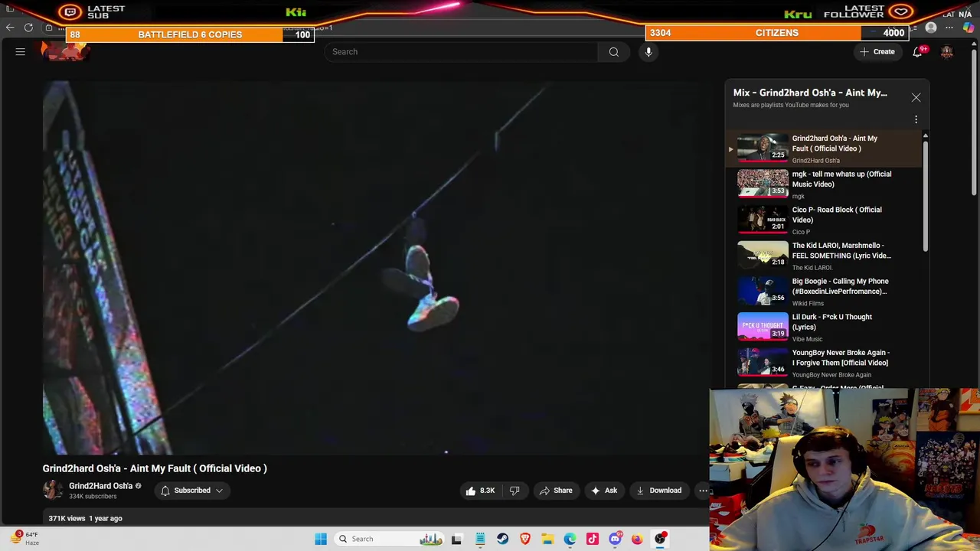Download the video
The image size is (980, 551).
(x=658, y=491)
